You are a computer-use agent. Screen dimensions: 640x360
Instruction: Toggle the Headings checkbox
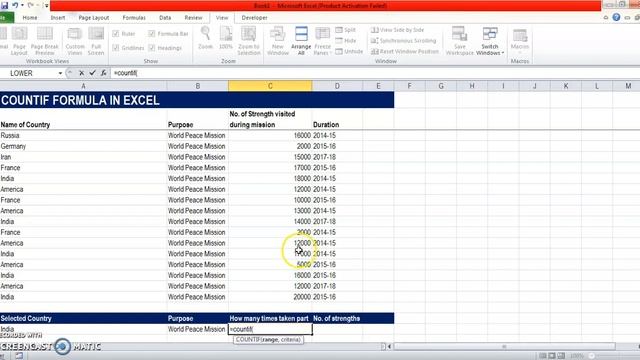[152, 48]
